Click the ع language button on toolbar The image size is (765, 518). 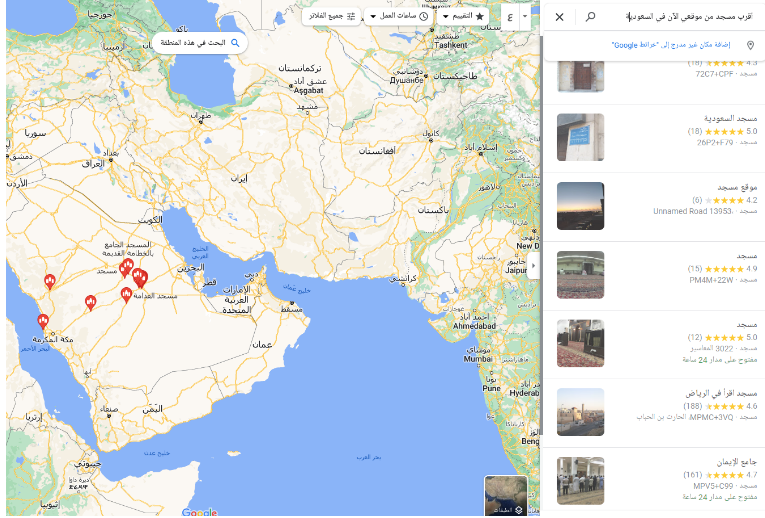point(510,17)
